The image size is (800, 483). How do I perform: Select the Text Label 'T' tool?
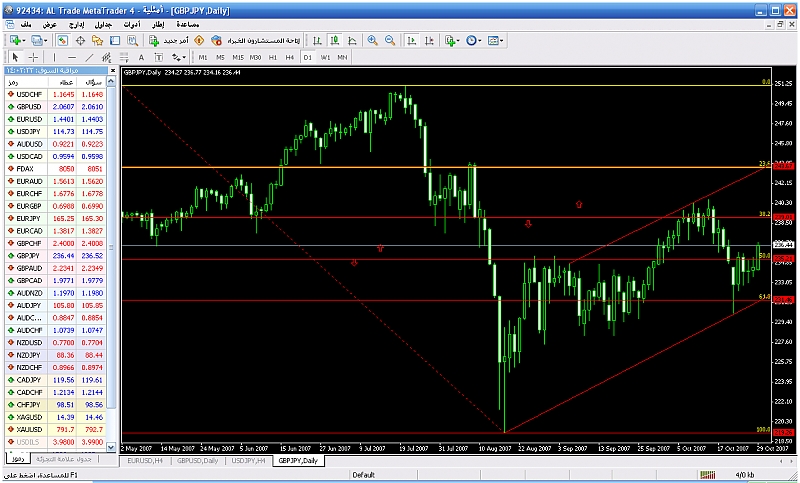[x=159, y=57]
